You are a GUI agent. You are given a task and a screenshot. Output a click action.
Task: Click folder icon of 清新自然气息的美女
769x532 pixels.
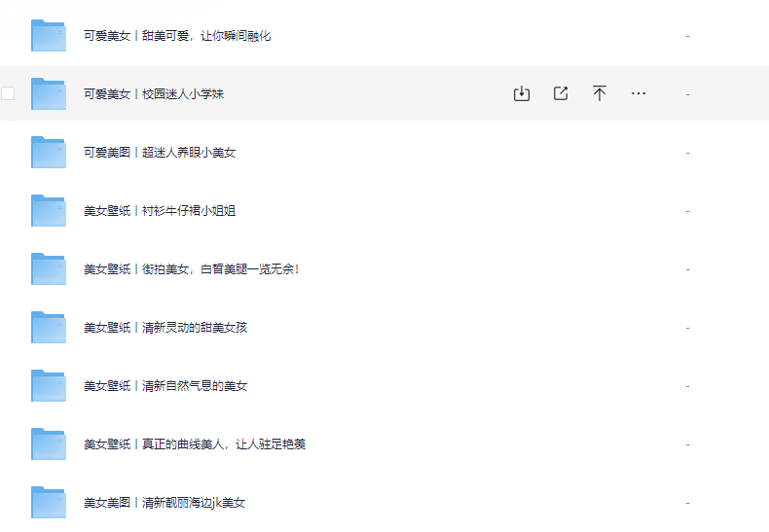[x=48, y=386]
